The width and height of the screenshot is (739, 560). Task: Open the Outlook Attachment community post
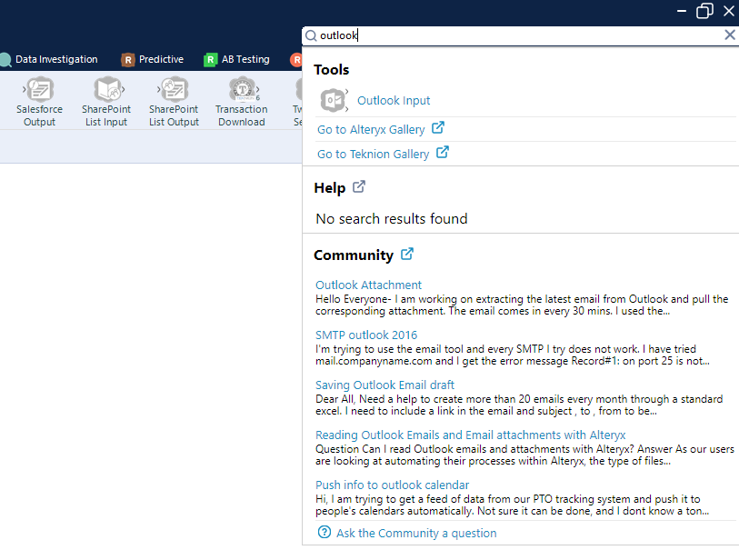(x=368, y=285)
